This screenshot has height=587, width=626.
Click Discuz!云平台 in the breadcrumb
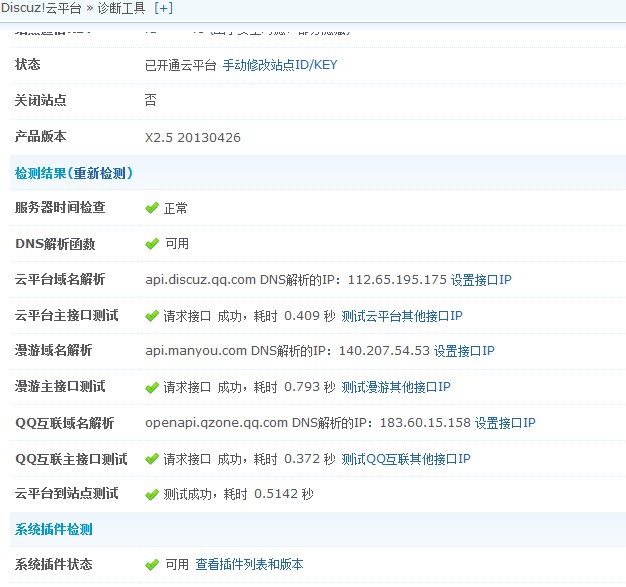coord(41,8)
